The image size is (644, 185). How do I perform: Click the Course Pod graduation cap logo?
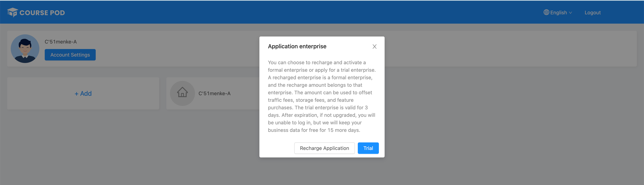[12, 12]
